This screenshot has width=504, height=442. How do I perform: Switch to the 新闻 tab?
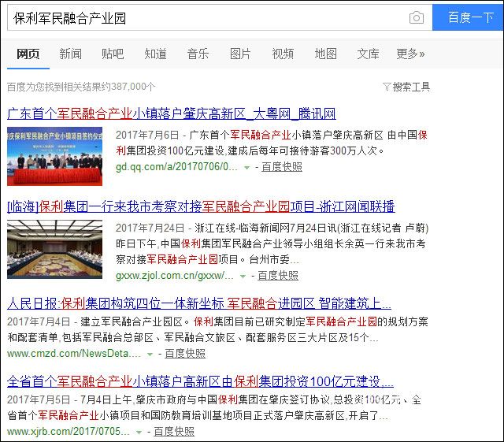(x=70, y=54)
